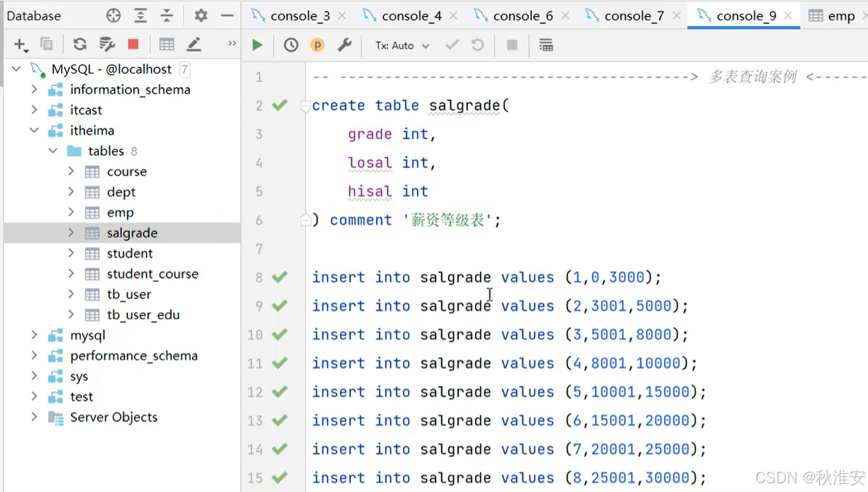
Task: Click the New (plus) icon in Database panel
Action: tap(20, 44)
